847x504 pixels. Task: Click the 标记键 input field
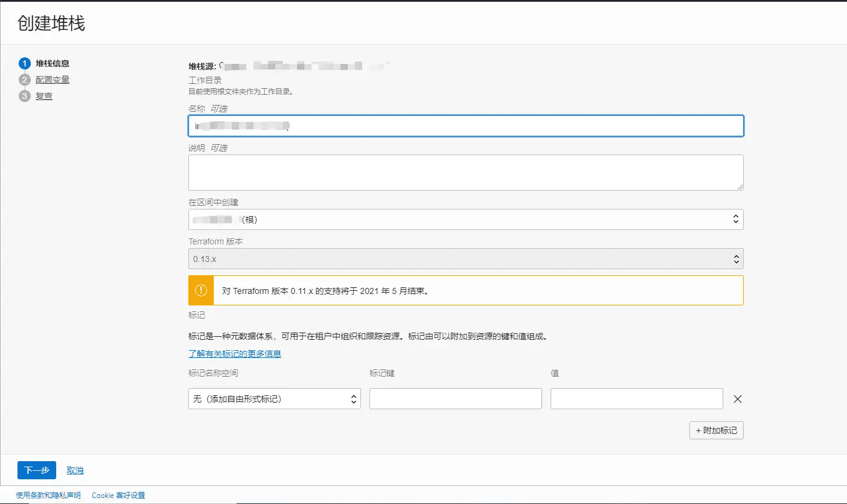click(x=455, y=398)
